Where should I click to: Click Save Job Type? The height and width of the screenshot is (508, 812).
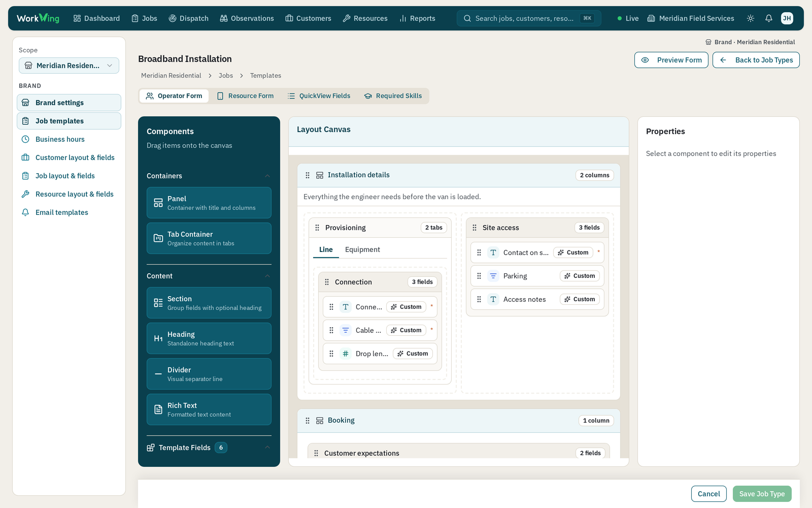762,494
